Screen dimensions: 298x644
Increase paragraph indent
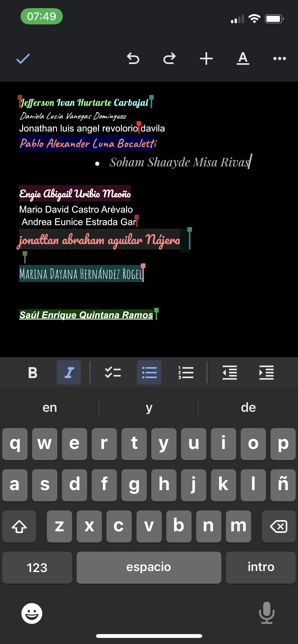pyautogui.click(x=266, y=373)
